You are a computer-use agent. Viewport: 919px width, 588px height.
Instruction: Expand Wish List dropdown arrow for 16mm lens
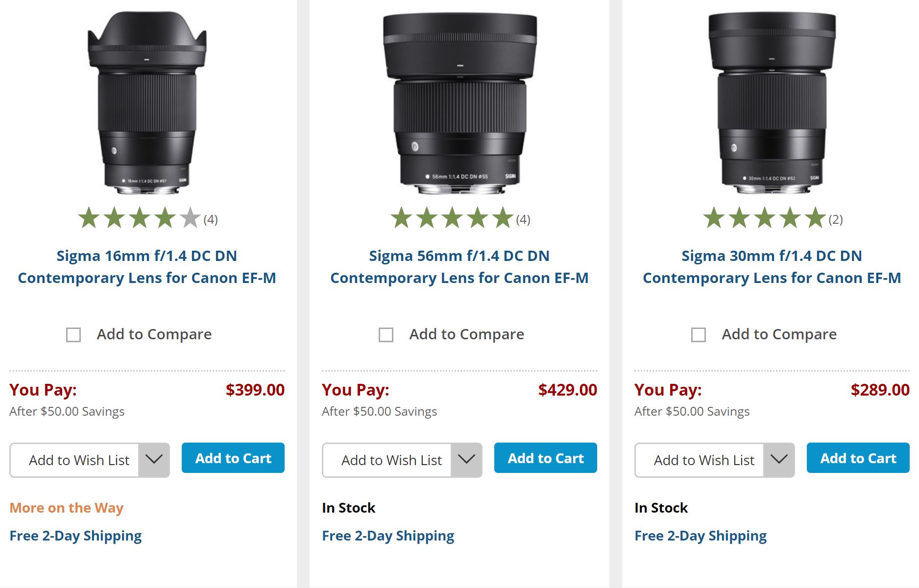point(154,460)
